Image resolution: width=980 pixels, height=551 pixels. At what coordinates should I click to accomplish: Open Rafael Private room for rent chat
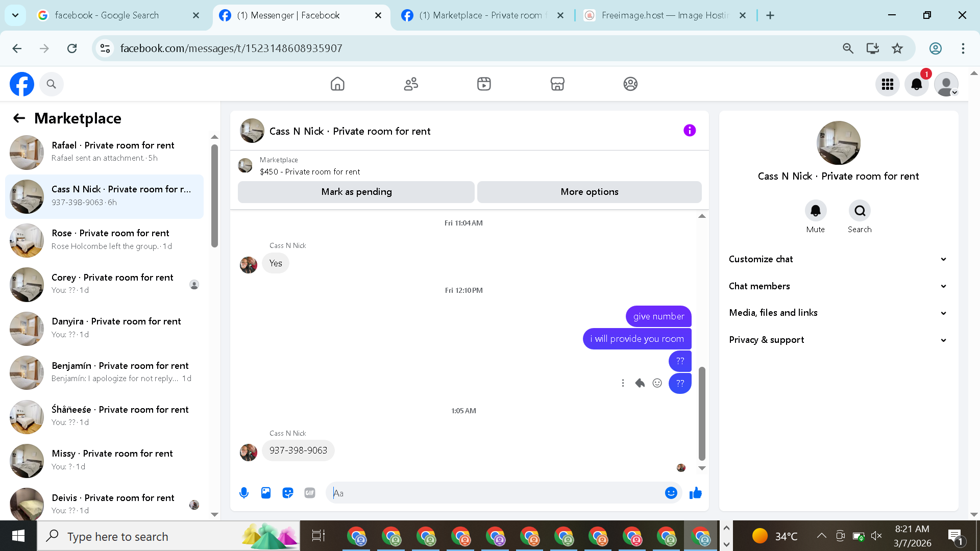[104, 152]
